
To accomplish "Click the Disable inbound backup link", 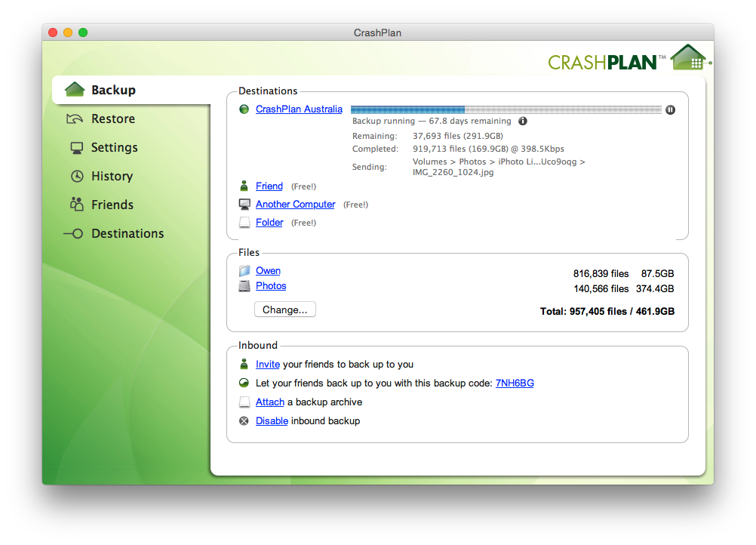I will point(272,420).
